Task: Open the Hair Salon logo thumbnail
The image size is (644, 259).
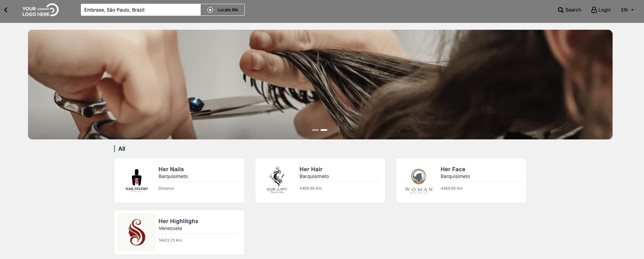Action: coord(277,180)
